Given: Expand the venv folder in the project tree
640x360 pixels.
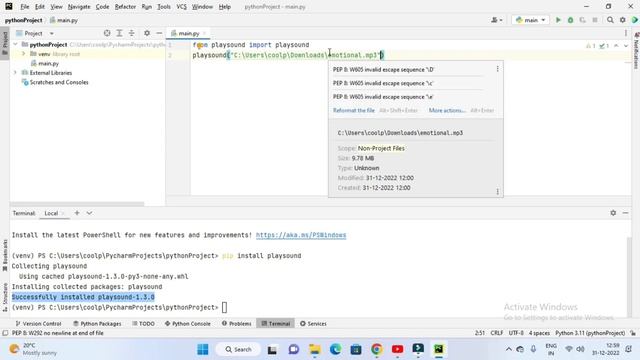Looking at the screenshot, I should click(x=23, y=54).
